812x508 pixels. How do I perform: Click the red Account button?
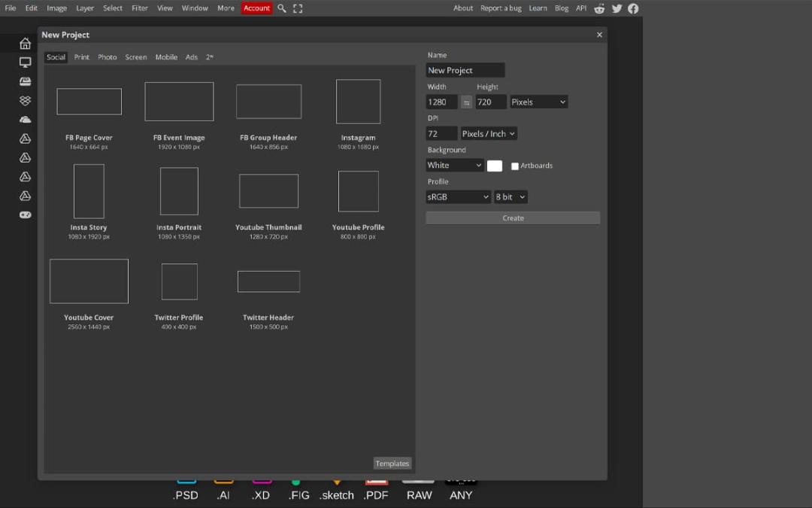click(x=256, y=8)
